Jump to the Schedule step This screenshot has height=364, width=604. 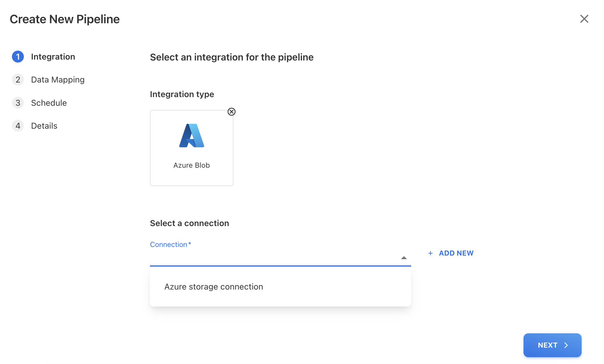(x=49, y=103)
